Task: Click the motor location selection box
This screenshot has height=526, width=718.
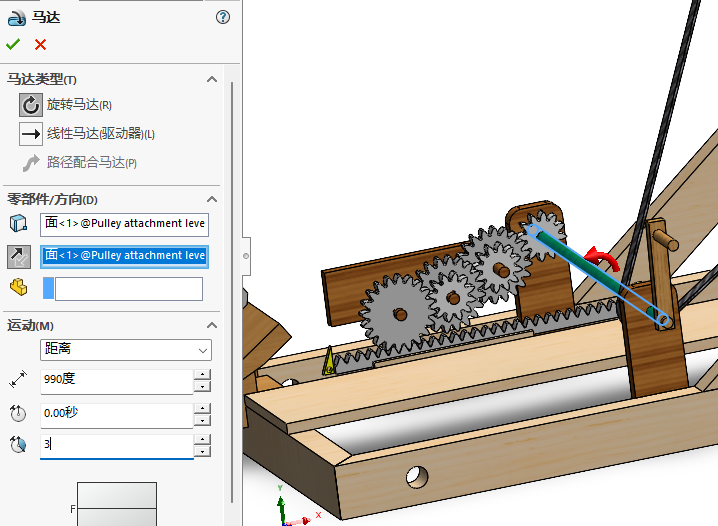Action: click(x=124, y=223)
